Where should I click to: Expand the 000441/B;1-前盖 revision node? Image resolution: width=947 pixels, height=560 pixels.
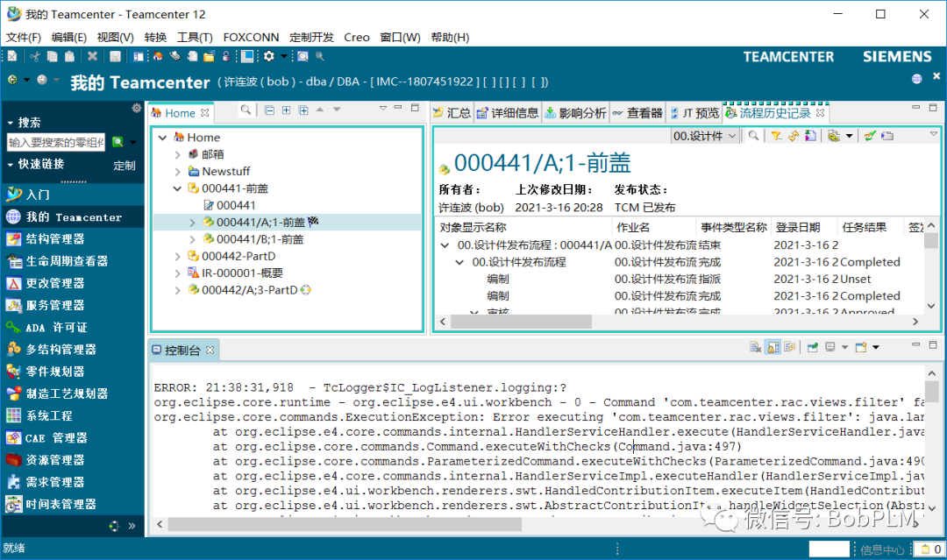(193, 239)
